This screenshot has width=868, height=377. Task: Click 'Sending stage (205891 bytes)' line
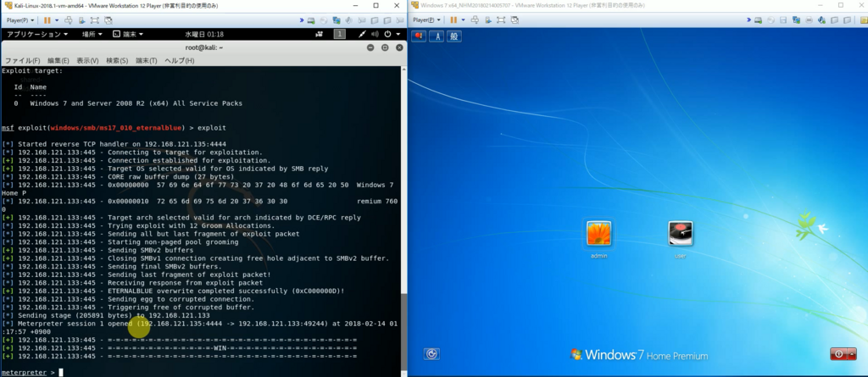(106, 315)
